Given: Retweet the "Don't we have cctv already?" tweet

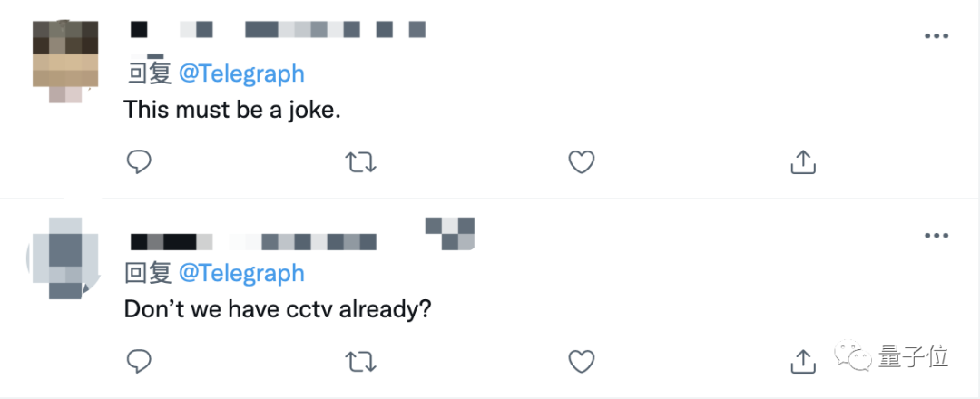Looking at the screenshot, I should (x=361, y=362).
